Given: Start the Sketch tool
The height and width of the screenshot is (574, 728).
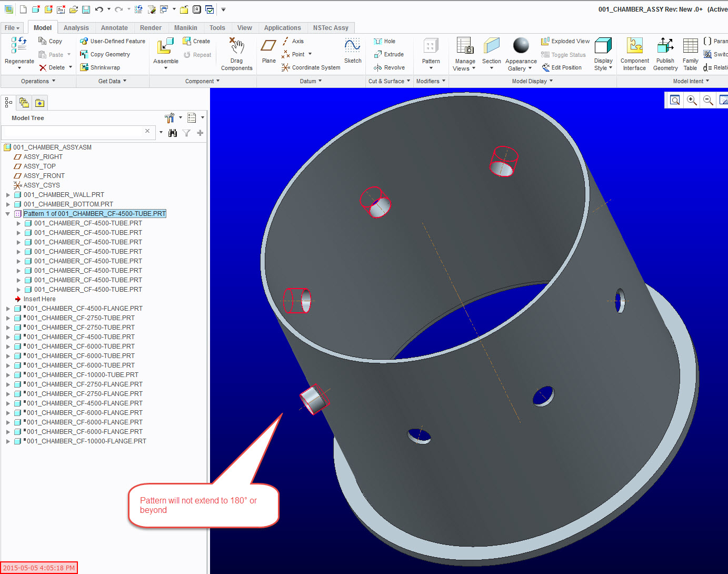Looking at the screenshot, I should click(353, 51).
